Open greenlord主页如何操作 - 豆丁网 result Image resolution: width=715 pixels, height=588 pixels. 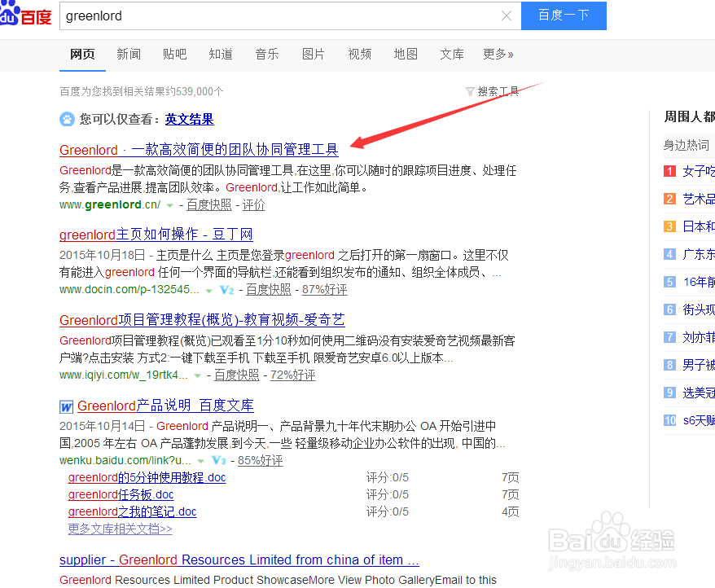[156, 235]
